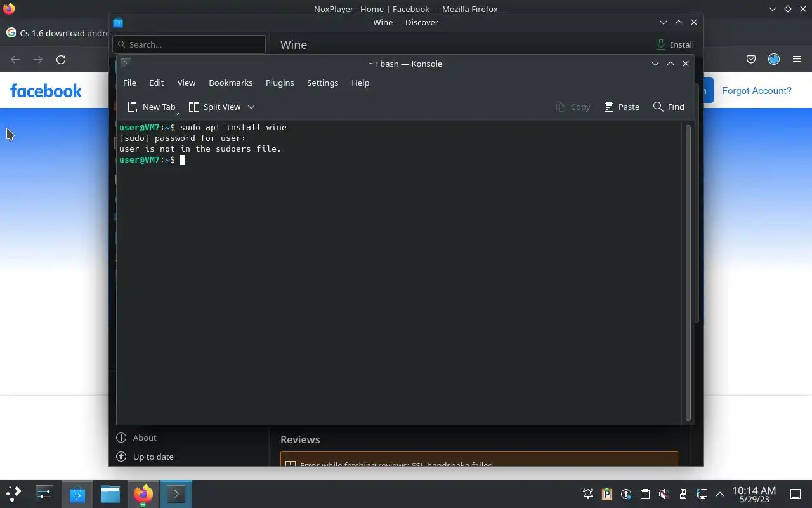Click the facebook logo
The width and height of the screenshot is (812, 508).
[x=46, y=90]
